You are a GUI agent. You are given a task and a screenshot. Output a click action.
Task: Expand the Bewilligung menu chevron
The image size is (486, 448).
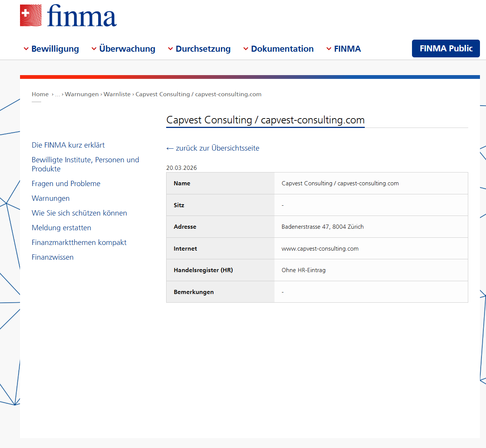[26, 49]
